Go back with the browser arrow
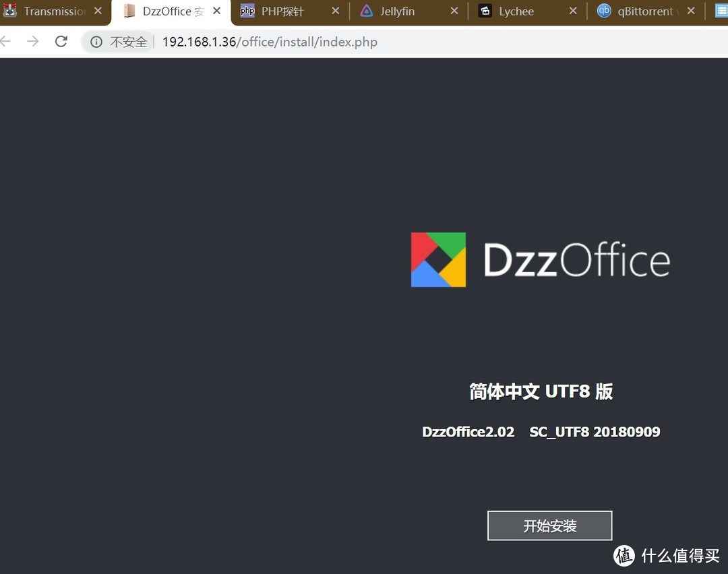The height and width of the screenshot is (574, 728). (x=5, y=42)
